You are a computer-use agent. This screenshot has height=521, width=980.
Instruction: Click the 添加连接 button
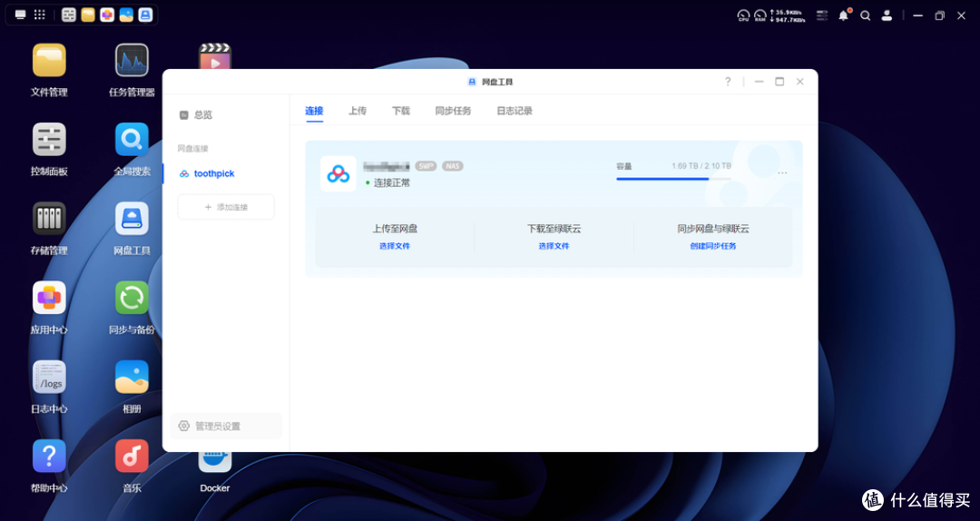[226, 207]
